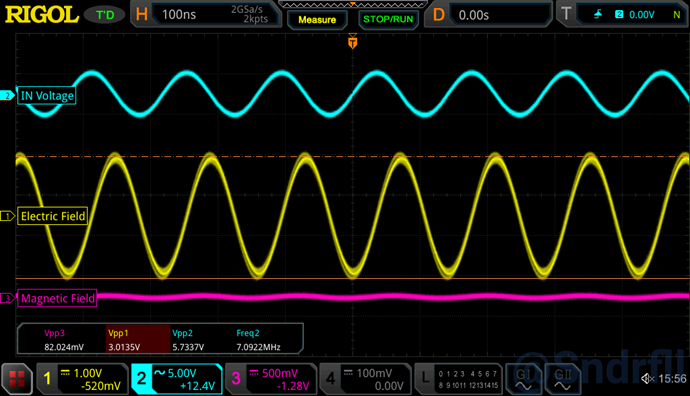
Task: Toggle channel 3 with 500mV scale
Action: tap(271, 379)
